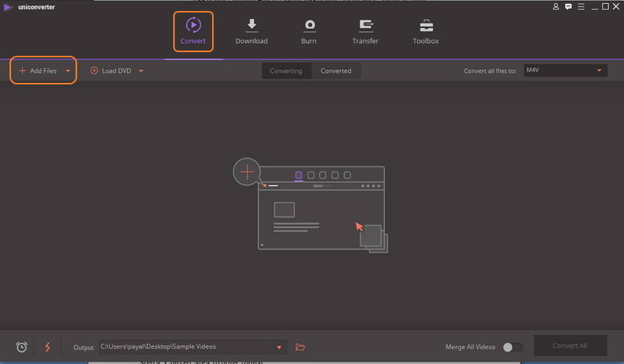Viewport: 624px width, 364px height.
Task: Go to the Transfer tab
Action: [x=366, y=32]
